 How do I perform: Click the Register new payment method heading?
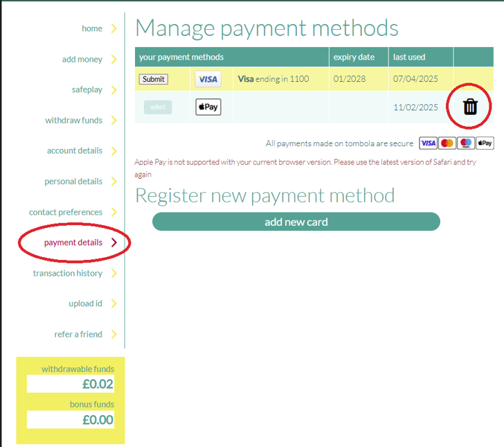[x=265, y=195]
